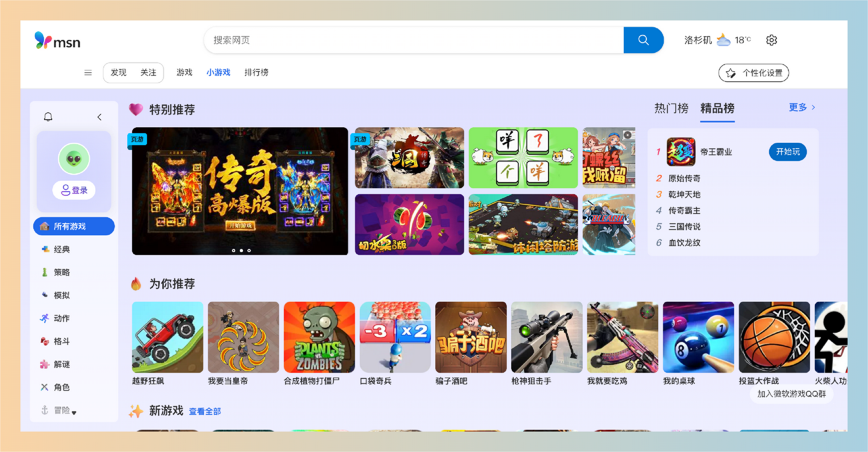Open the 口袋奇兵 game thumbnail

click(395, 337)
